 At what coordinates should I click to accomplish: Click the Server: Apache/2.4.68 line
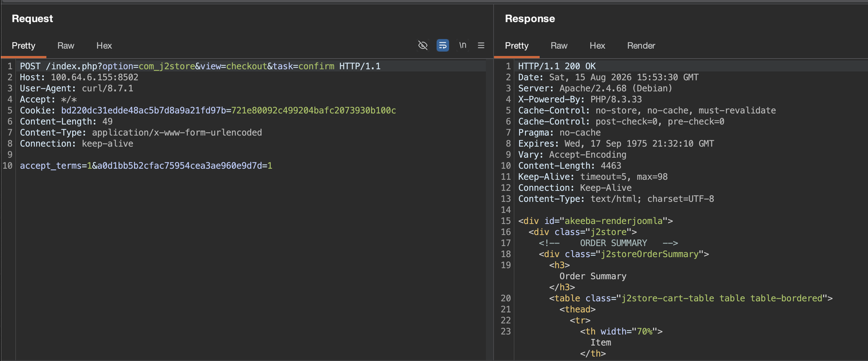595,88
